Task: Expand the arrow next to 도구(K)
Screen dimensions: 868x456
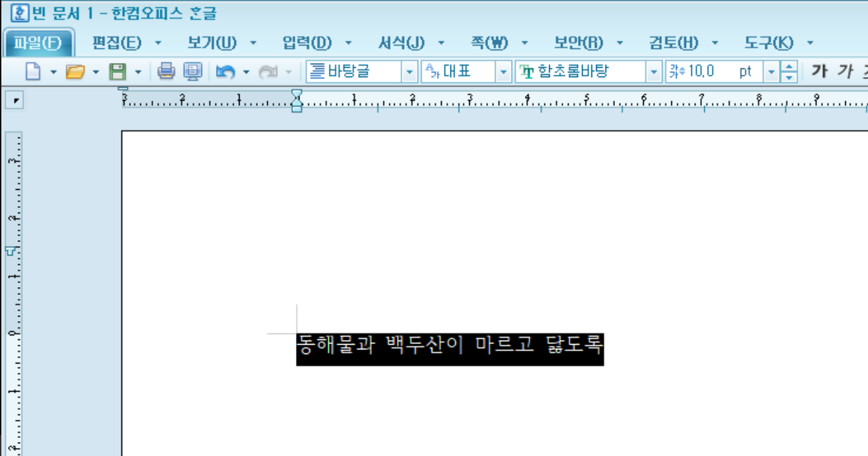Action: click(x=810, y=44)
